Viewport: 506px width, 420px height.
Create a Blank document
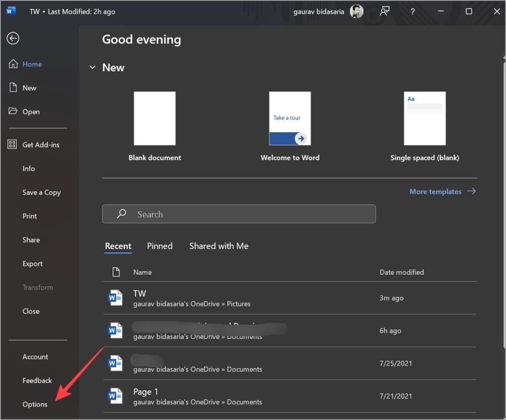(x=155, y=126)
